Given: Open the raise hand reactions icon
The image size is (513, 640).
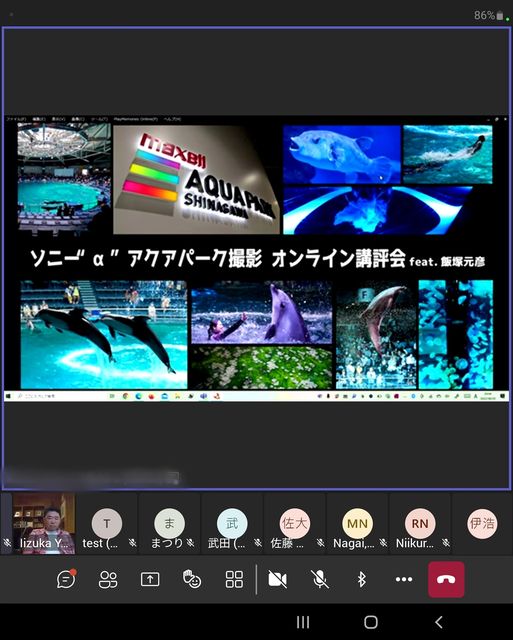Looking at the screenshot, I should coord(192,579).
